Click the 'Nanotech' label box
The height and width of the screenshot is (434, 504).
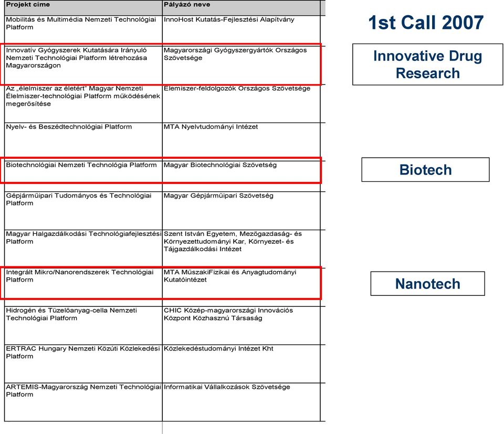pos(427,283)
